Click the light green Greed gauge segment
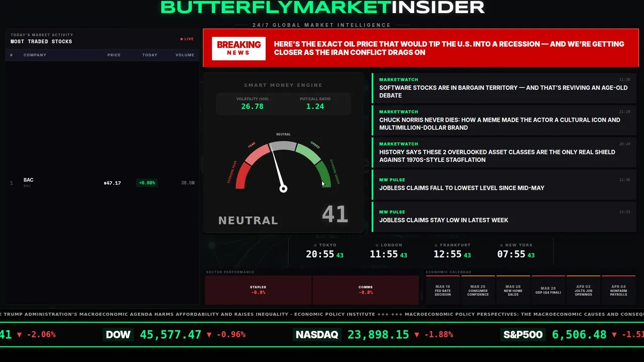The width and height of the screenshot is (644, 362). point(309,153)
